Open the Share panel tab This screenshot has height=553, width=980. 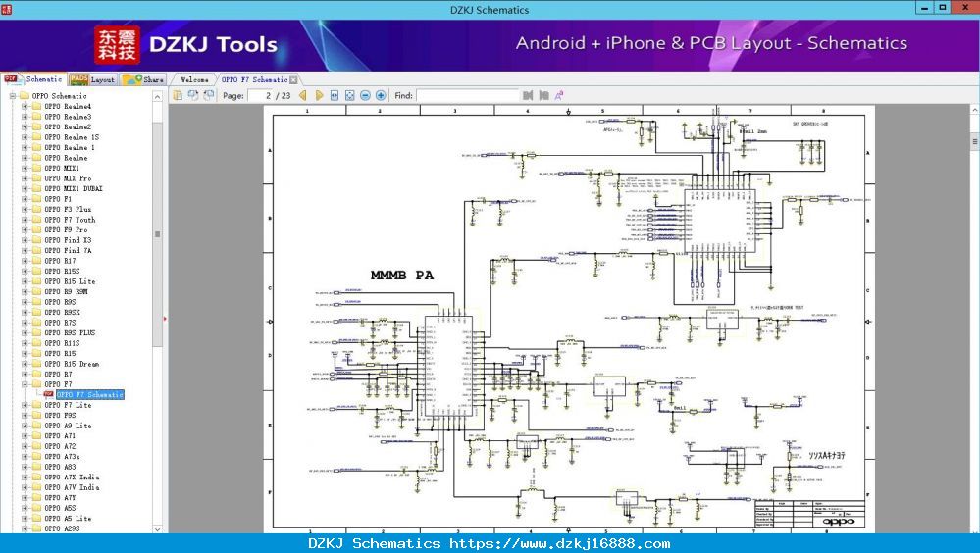[143, 79]
